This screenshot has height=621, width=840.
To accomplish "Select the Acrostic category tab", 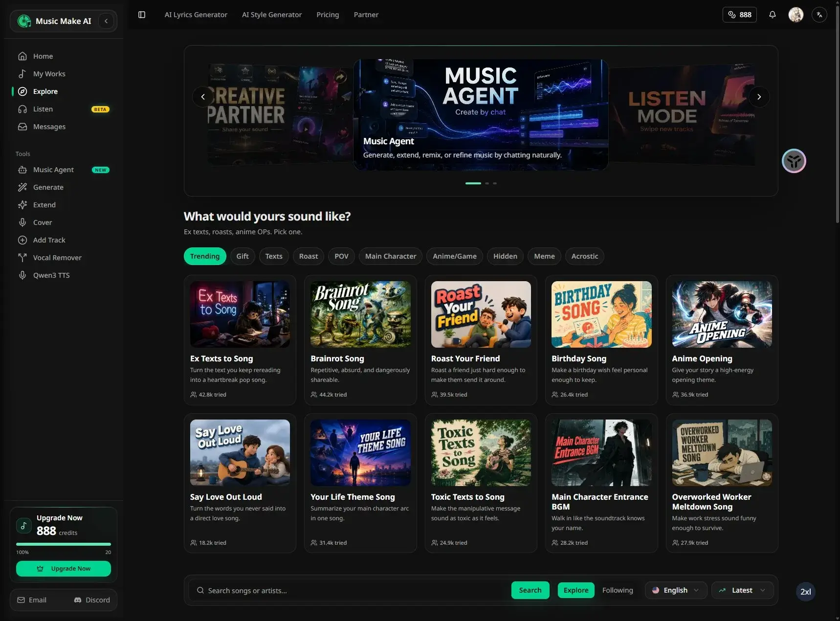I will 585,256.
